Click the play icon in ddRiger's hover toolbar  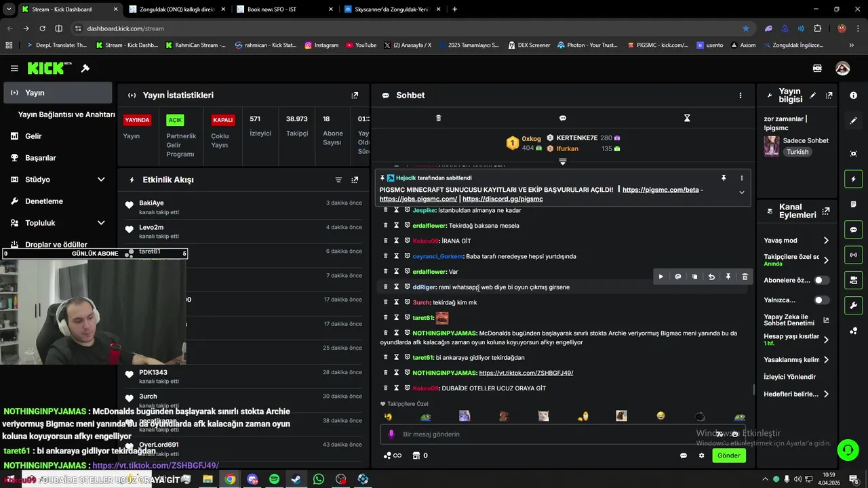[x=661, y=277]
